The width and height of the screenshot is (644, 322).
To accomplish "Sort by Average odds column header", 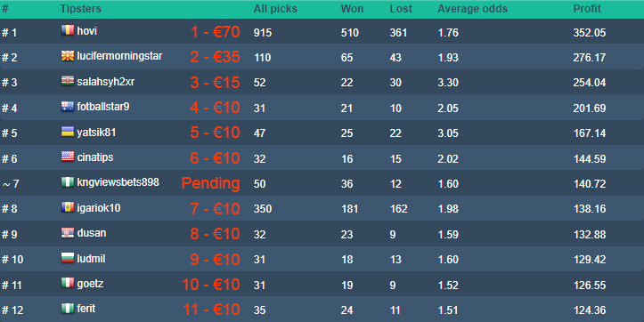I will coord(472,9).
